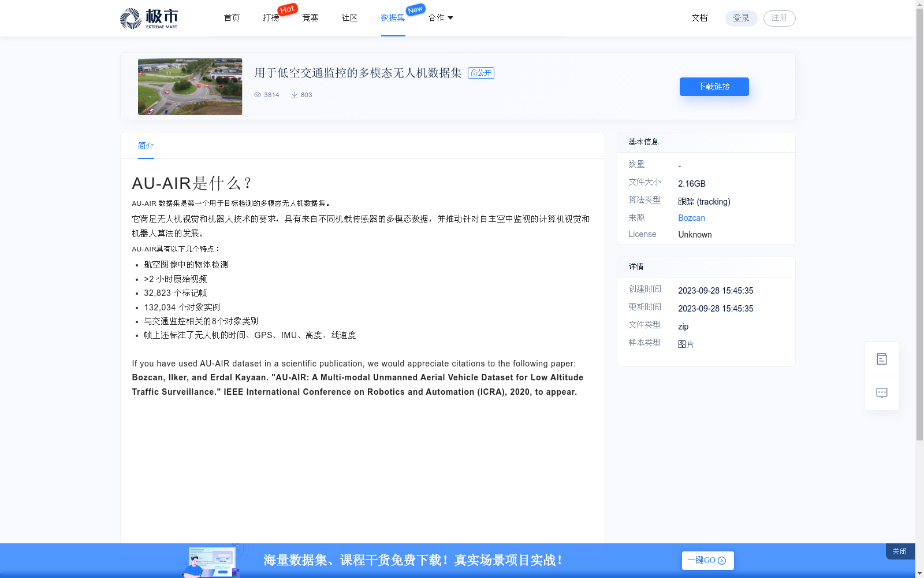Viewport: 924px width, 578px height.
Task: Click the 公开 public badge
Action: point(481,73)
